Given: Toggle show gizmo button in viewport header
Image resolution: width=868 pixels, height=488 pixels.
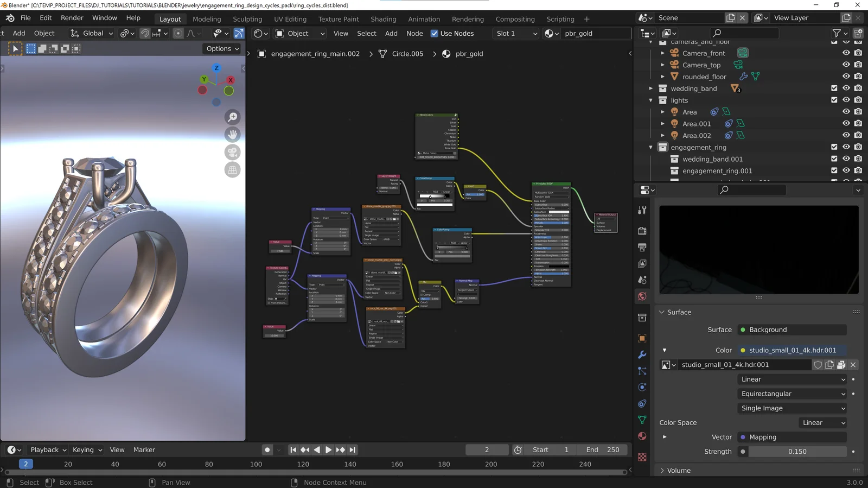Looking at the screenshot, I should tap(239, 34).
